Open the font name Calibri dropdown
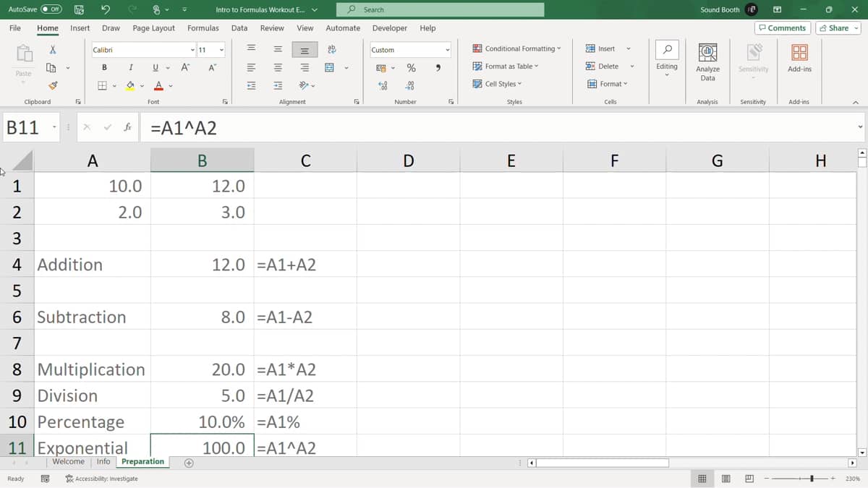Image resolution: width=868 pixels, height=488 pixels. pos(192,50)
